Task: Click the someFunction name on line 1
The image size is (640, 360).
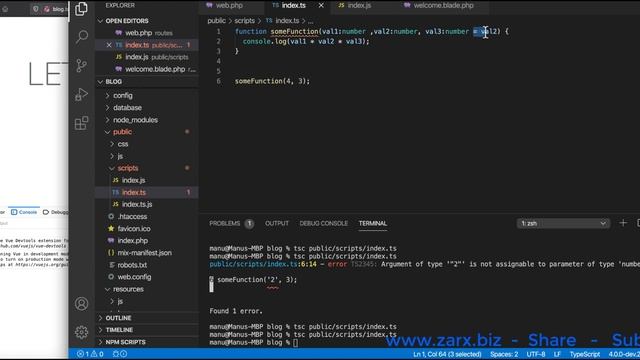Action: [x=294, y=31]
